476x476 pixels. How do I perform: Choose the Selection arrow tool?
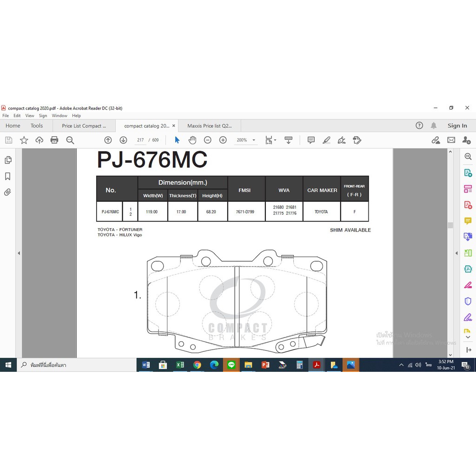point(177,140)
